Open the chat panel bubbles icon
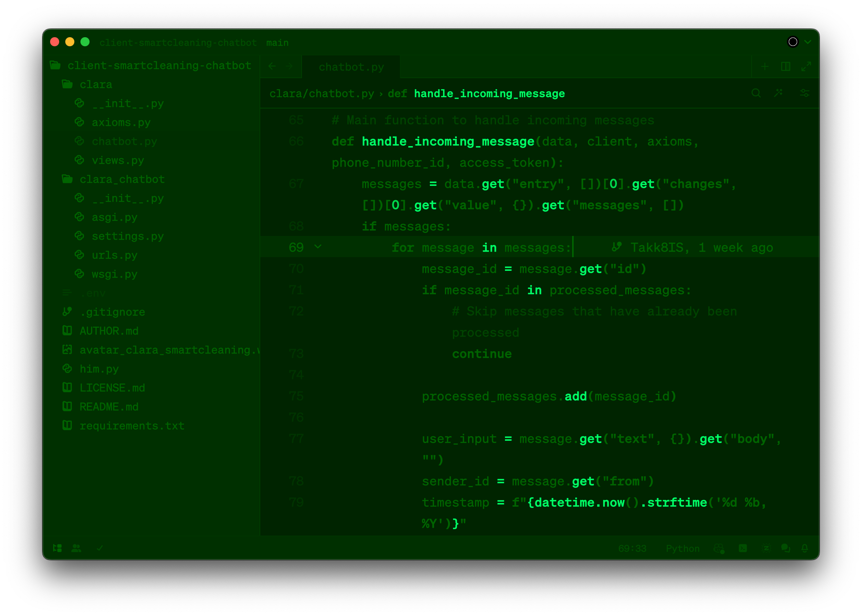Screen dimensions: 862x616 point(785,548)
